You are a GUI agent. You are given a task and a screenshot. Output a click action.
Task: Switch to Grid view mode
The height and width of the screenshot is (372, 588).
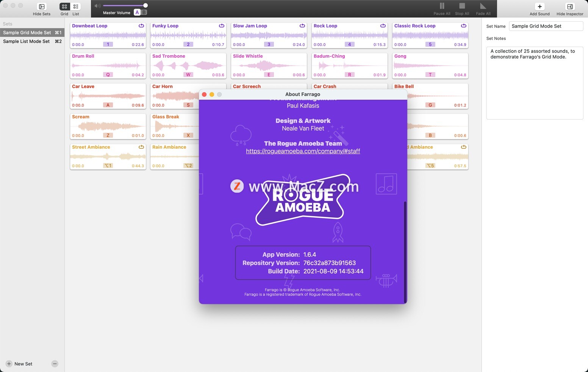64,6
